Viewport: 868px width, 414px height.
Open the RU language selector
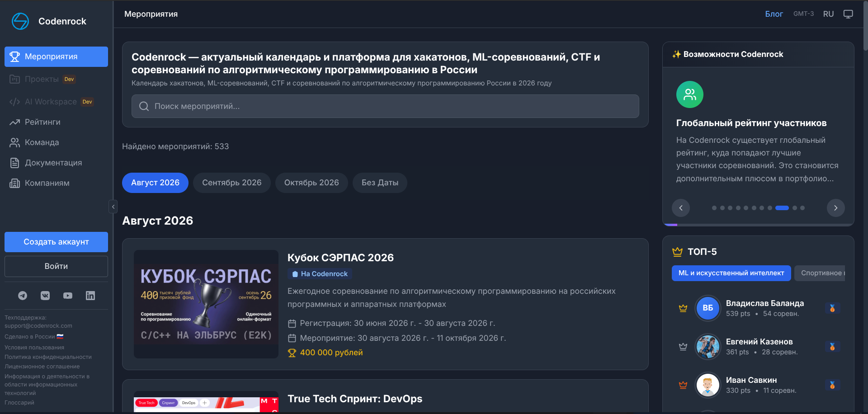pyautogui.click(x=828, y=14)
